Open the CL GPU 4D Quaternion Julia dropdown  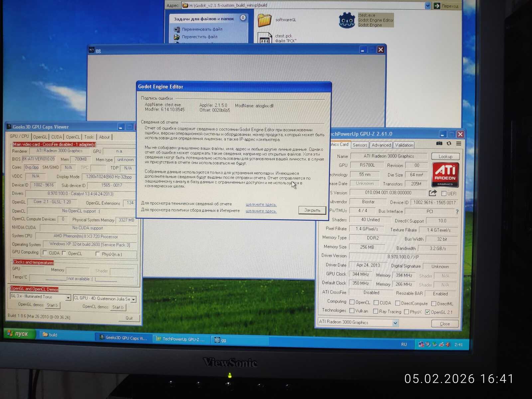133,300
